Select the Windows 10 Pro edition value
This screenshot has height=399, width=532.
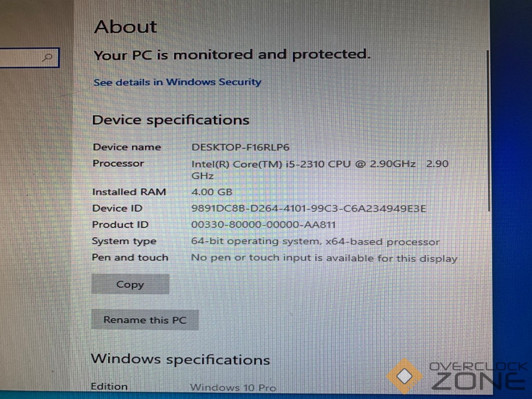233,388
